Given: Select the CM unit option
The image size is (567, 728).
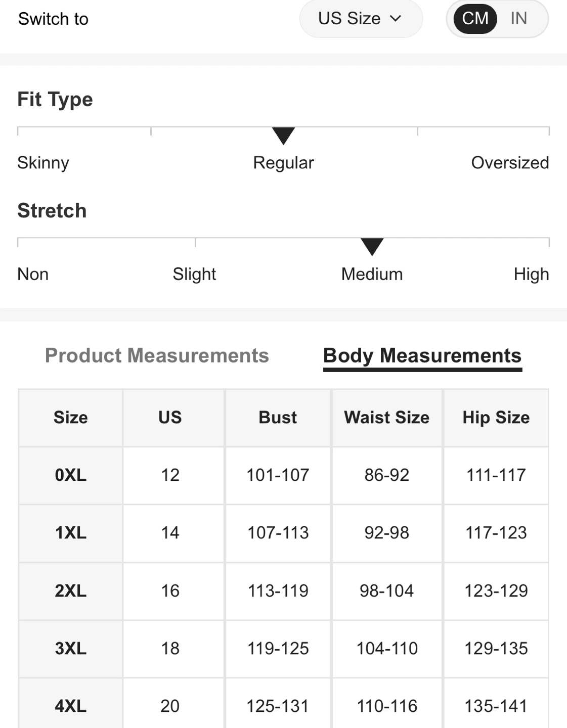Looking at the screenshot, I should click(x=475, y=19).
